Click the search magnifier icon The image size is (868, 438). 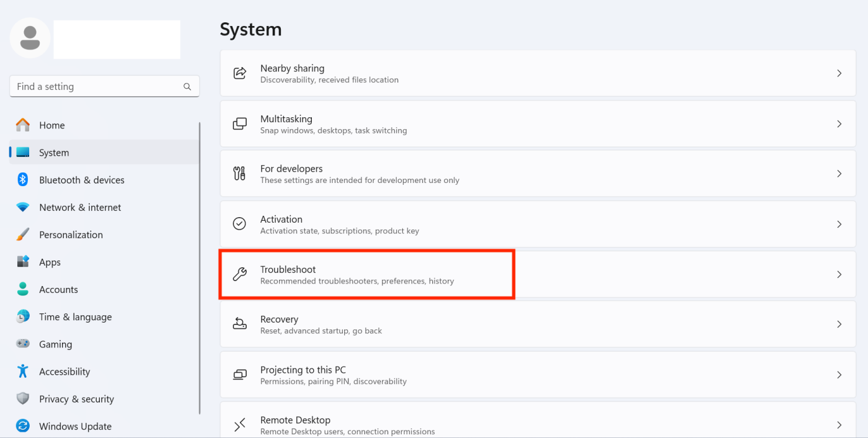187,86
